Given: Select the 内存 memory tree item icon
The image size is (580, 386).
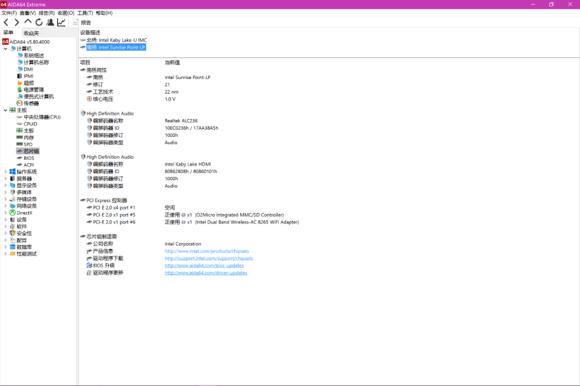Looking at the screenshot, I should [x=20, y=138].
